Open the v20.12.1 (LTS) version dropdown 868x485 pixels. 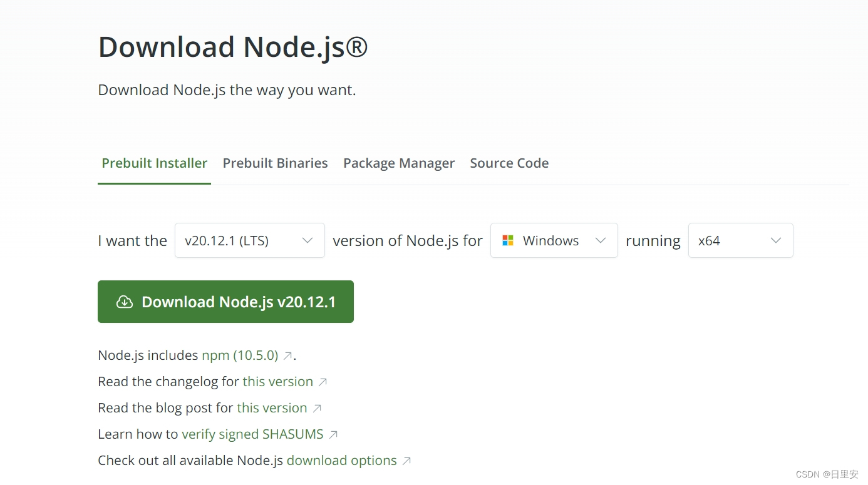click(250, 240)
